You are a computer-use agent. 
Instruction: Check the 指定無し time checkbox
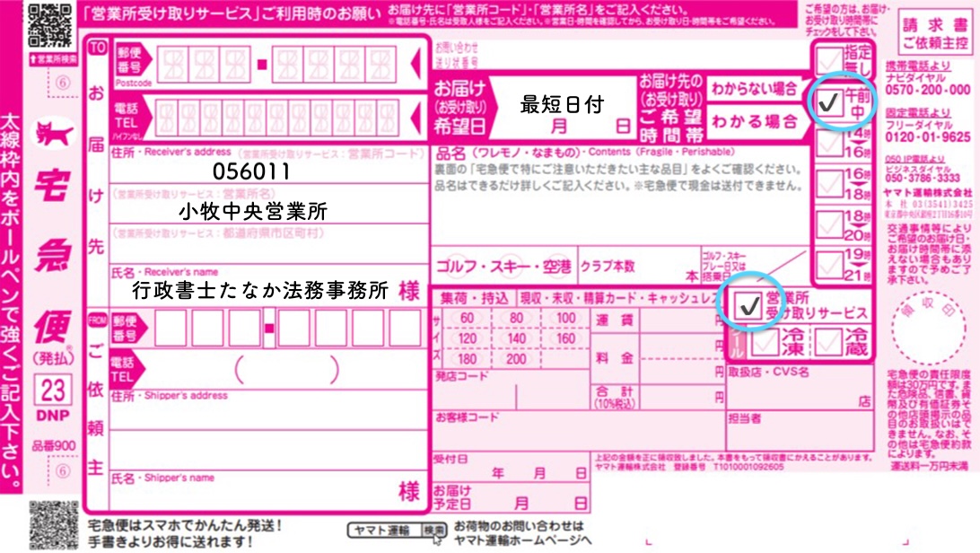tap(827, 61)
